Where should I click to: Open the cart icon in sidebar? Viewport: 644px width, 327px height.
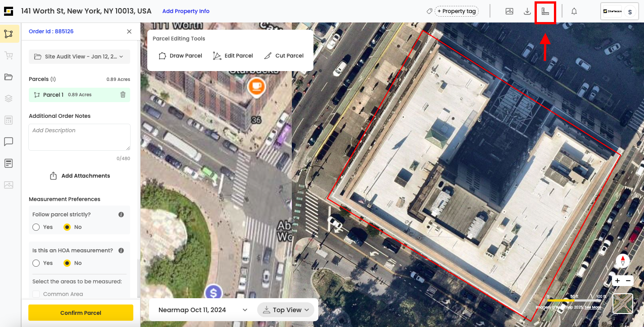coord(8,55)
